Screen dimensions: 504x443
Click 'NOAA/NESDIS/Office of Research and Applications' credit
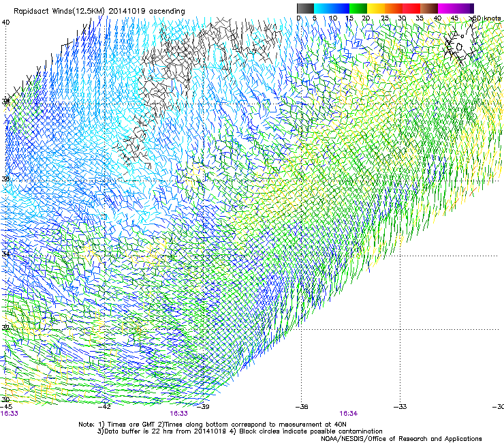401,439
